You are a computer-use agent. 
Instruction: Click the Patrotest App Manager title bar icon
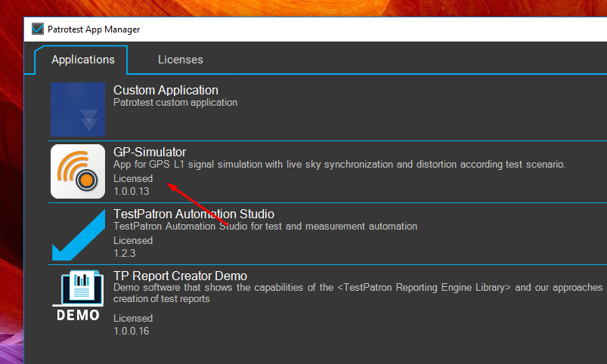[x=38, y=29]
